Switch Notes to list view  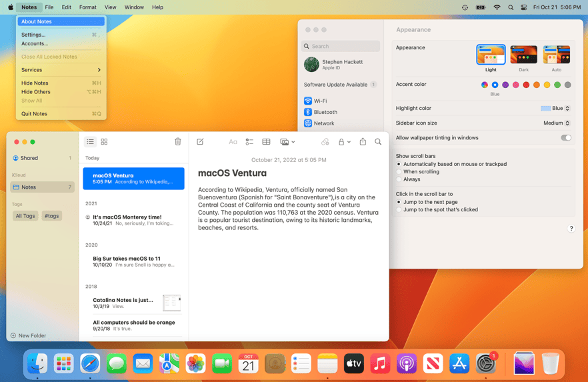click(x=90, y=142)
